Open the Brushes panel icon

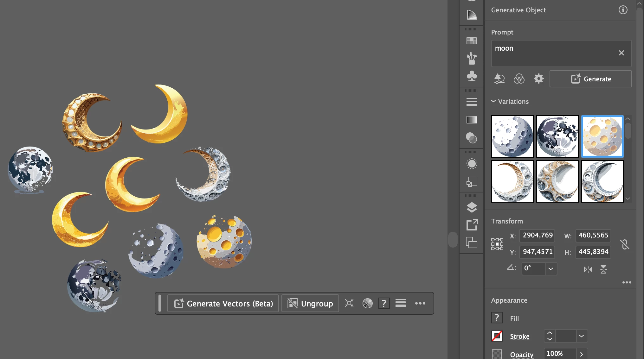tap(472, 59)
